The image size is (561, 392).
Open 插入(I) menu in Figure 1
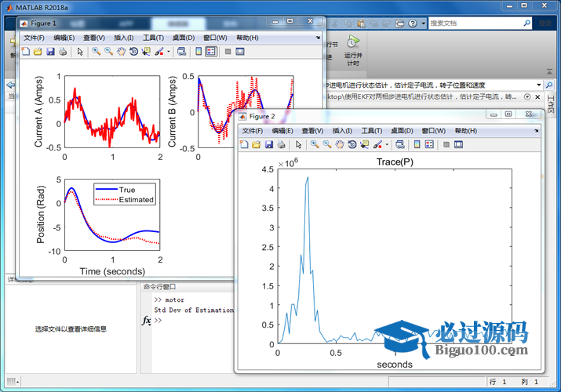point(124,38)
